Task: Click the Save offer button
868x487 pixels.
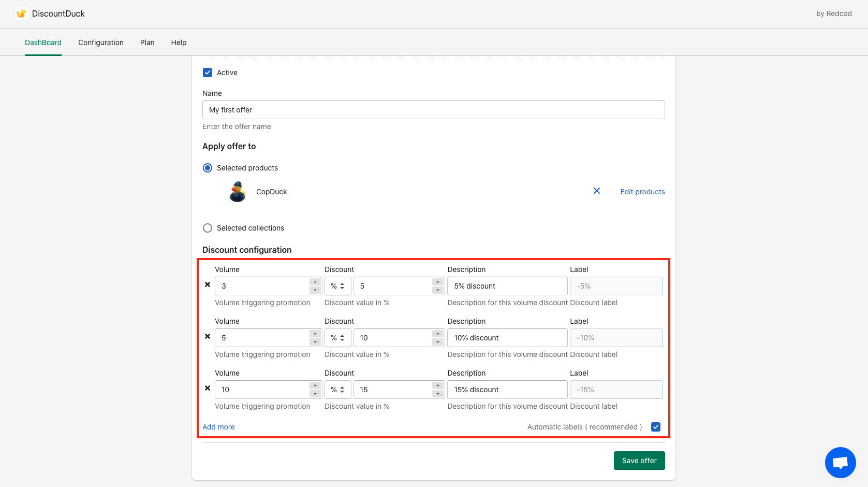Action: pos(639,461)
